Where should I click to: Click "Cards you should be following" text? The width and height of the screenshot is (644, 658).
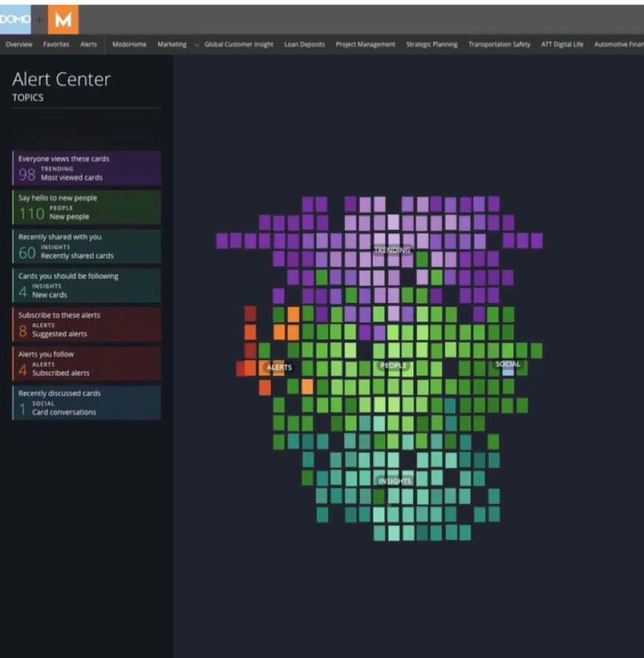click(68, 276)
